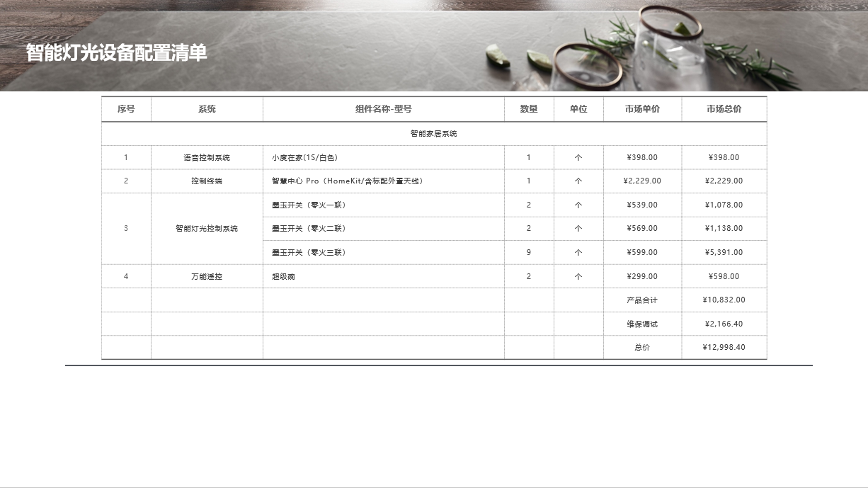Click the ¥539.00 unit price
868x488 pixels.
(x=642, y=205)
